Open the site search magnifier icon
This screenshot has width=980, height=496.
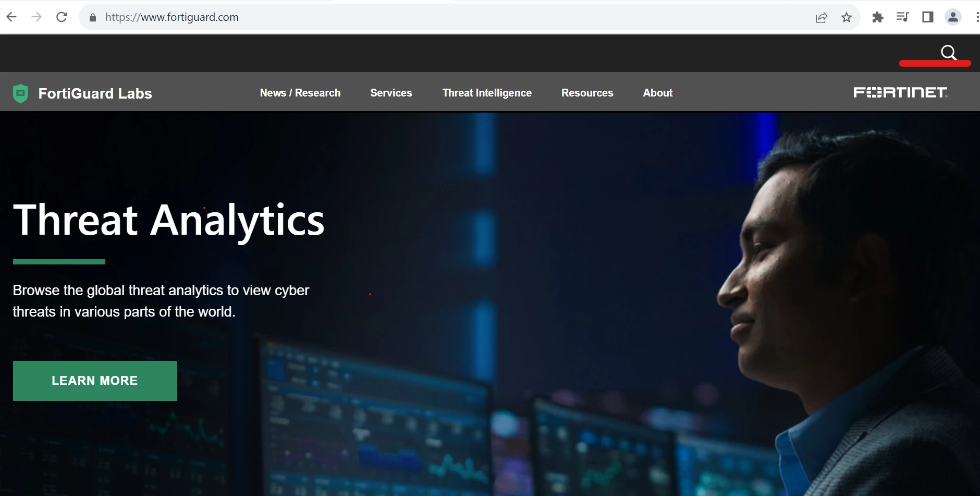(949, 53)
